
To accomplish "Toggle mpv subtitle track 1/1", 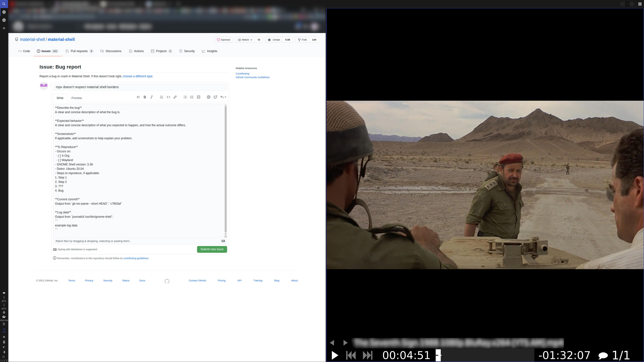I will 614,355.
